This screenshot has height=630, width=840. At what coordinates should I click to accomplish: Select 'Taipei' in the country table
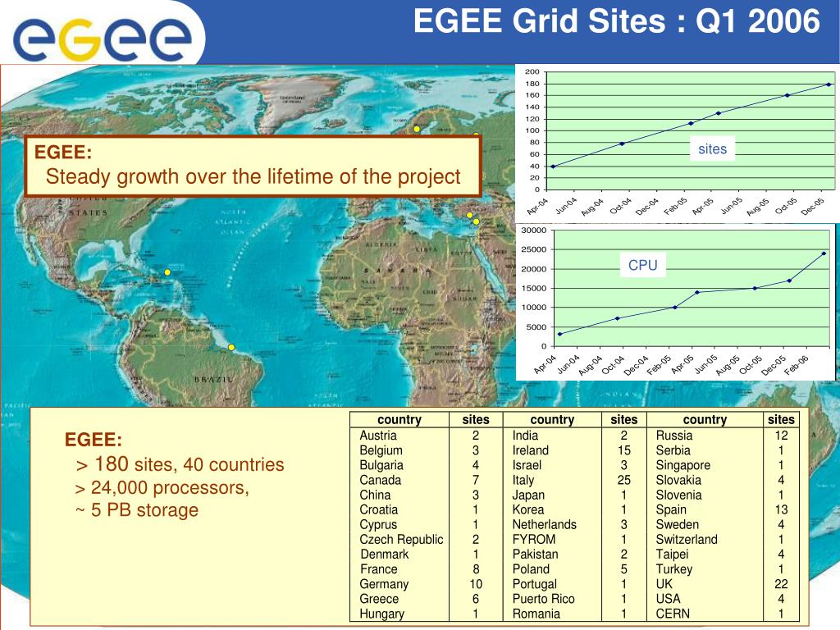tap(673, 555)
